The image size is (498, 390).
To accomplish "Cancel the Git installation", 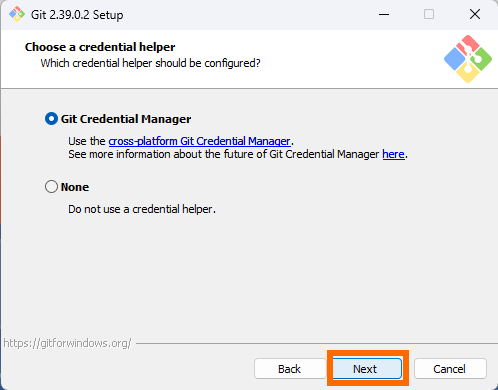I will pyautogui.click(x=450, y=369).
